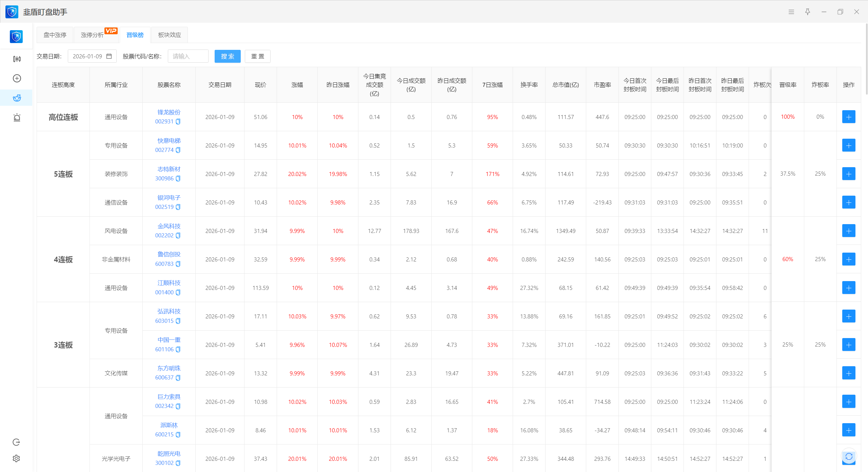Add 锋龙股份 with the plus button
The image size is (868, 472).
tap(848, 117)
